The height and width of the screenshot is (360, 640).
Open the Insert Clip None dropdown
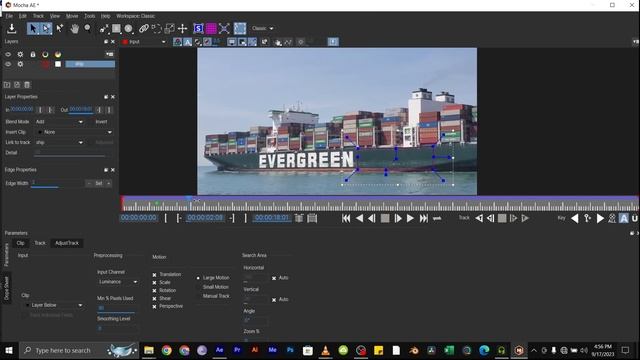(74, 132)
